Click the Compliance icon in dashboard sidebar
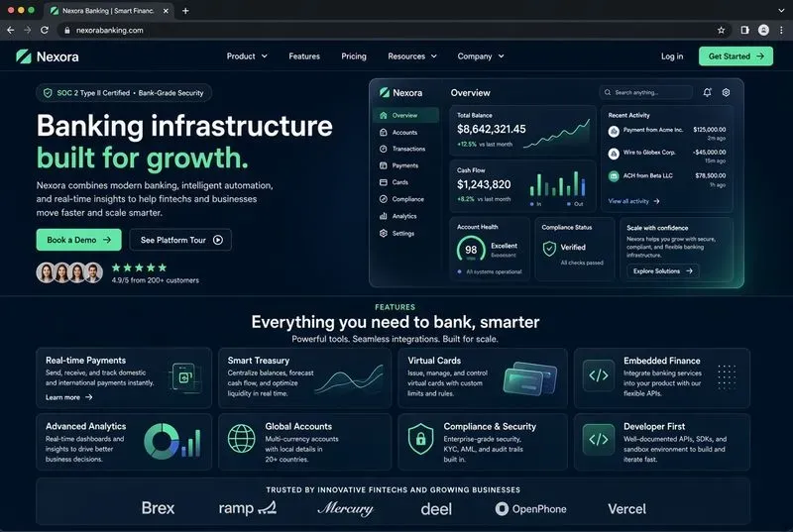The height and width of the screenshot is (532, 793). point(384,199)
